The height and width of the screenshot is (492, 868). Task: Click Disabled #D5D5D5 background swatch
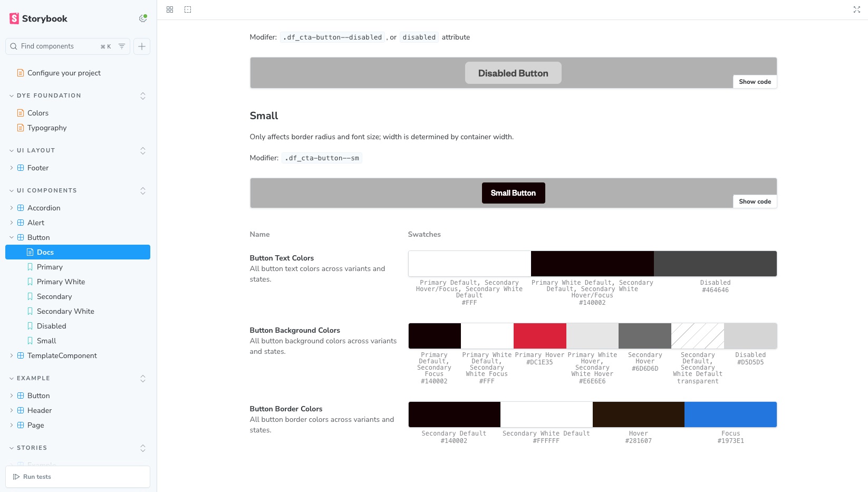coord(750,336)
